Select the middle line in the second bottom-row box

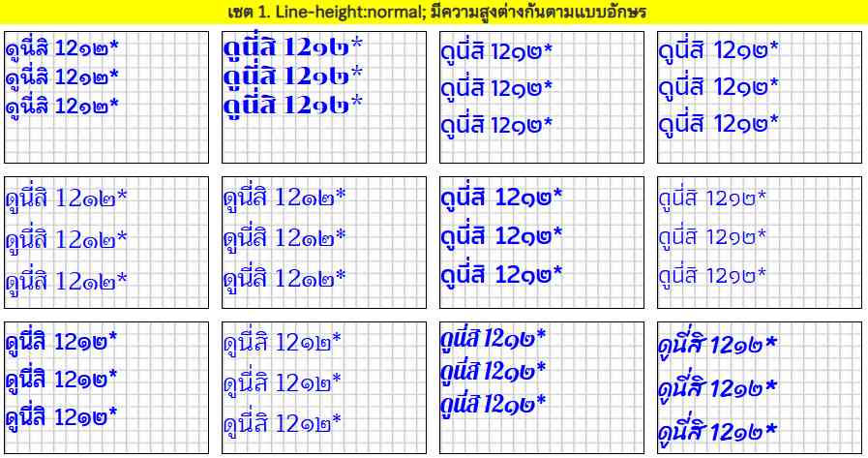coord(283,382)
